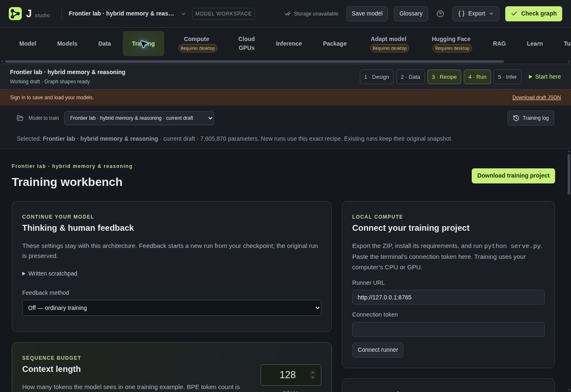
Task: Open the Model to train dropdown
Action: pos(139,118)
